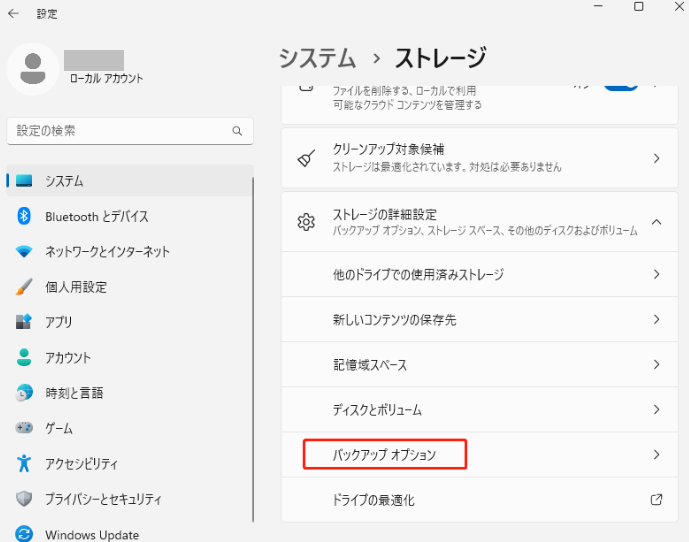The height and width of the screenshot is (542, 689).
Task: Click the chevron beside ディスクとボリューム
Action: click(656, 410)
